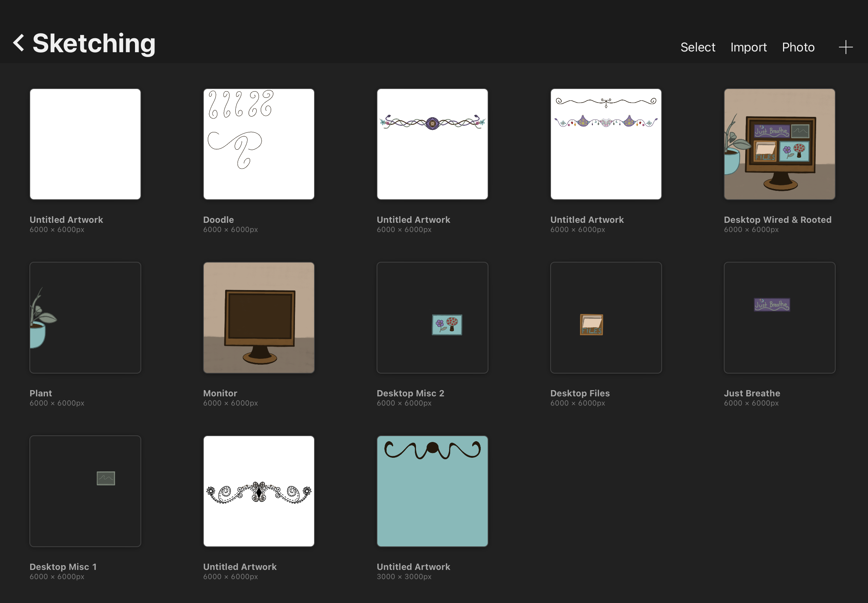
Task: Open the Desktop Misc 1 artwork
Action: [85, 491]
